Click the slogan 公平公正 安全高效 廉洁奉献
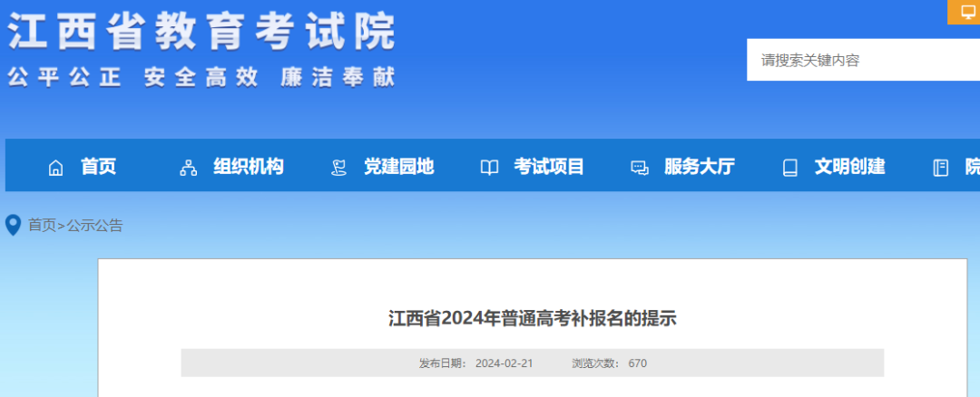This screenshot has height=397, width=980. click(x=201, y=77)
